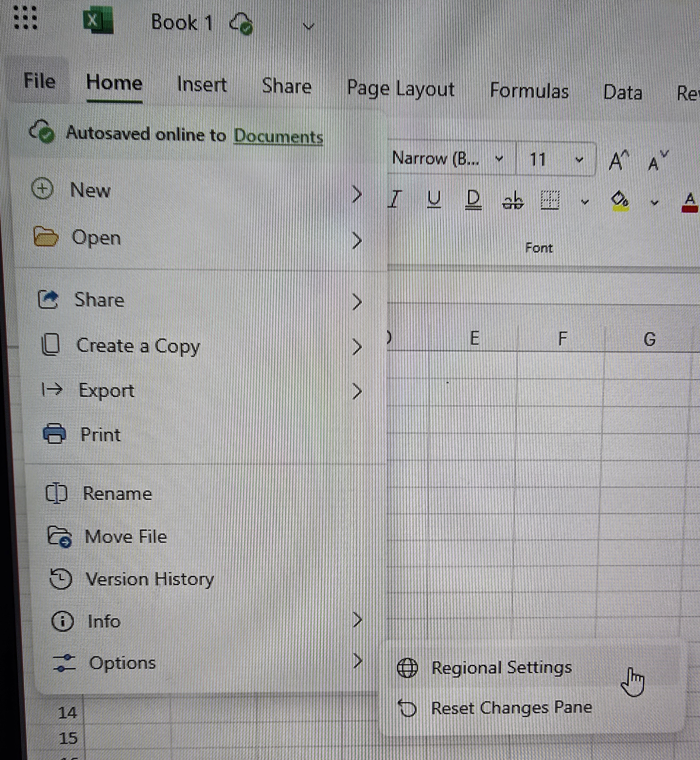The image size is (700, 760).
Task: Select row 14 header
Action: point(67,713)
